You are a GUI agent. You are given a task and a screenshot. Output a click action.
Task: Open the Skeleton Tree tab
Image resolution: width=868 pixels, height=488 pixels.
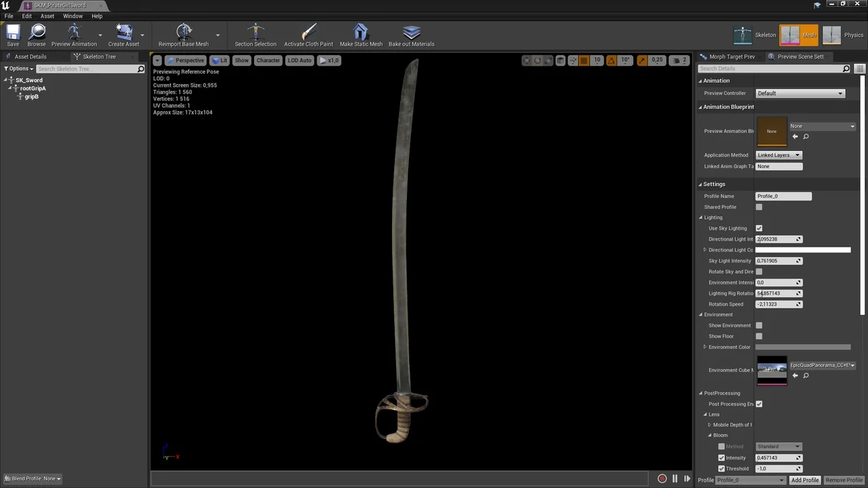click(98, 56)
